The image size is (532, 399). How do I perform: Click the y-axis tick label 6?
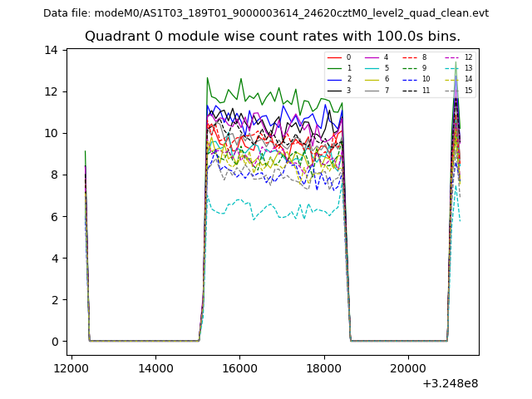54,216
